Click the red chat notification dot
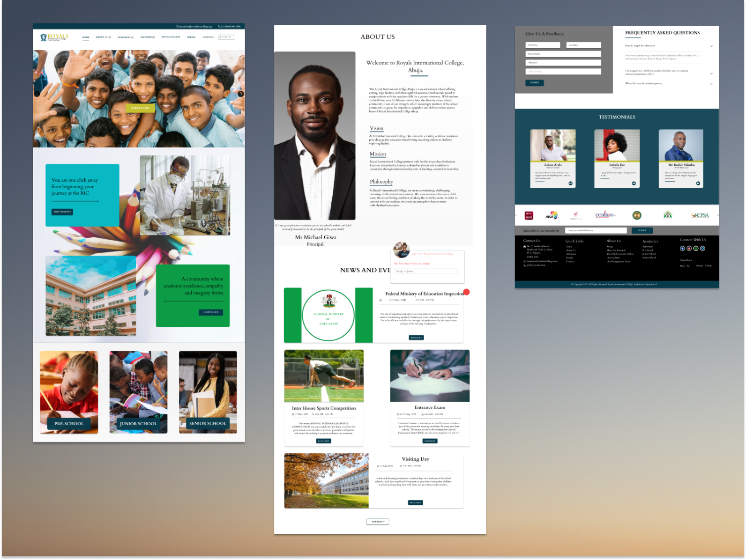Screen dimensions: 746x560 click(466, 292)
